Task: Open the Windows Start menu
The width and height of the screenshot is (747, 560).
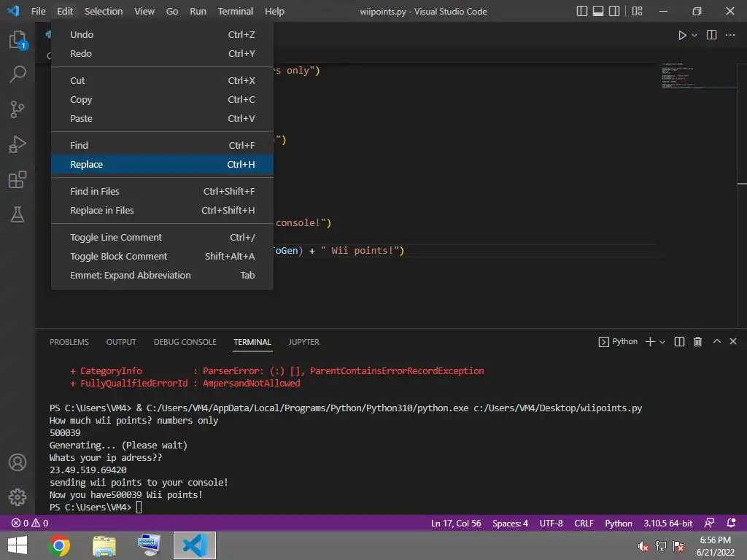Action: (18, 545)
